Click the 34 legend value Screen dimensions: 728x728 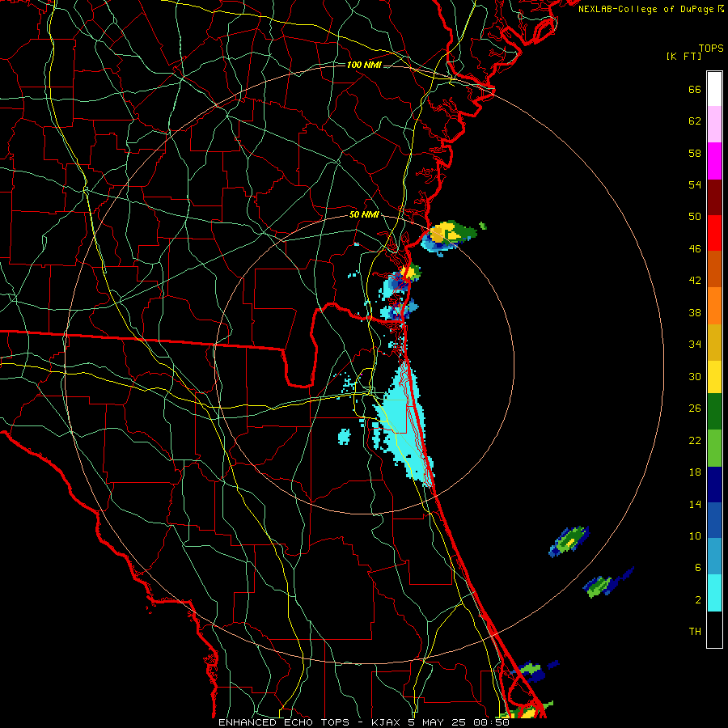(695, 345)
